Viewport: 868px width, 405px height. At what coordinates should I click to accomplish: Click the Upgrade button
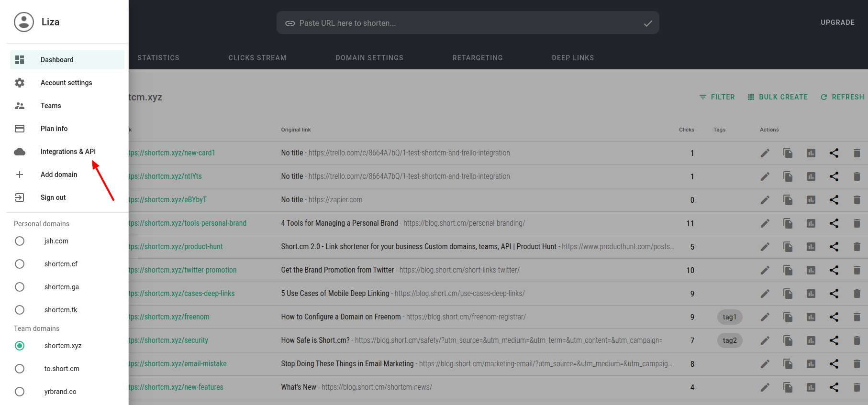click(x=837, y=22)
